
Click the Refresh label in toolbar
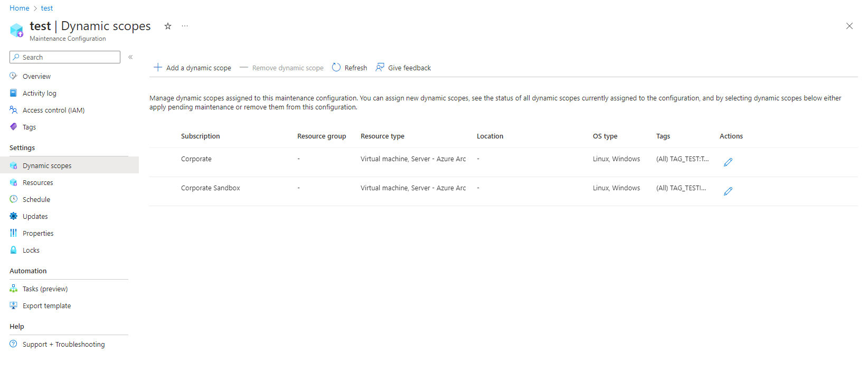click(356, 68)
